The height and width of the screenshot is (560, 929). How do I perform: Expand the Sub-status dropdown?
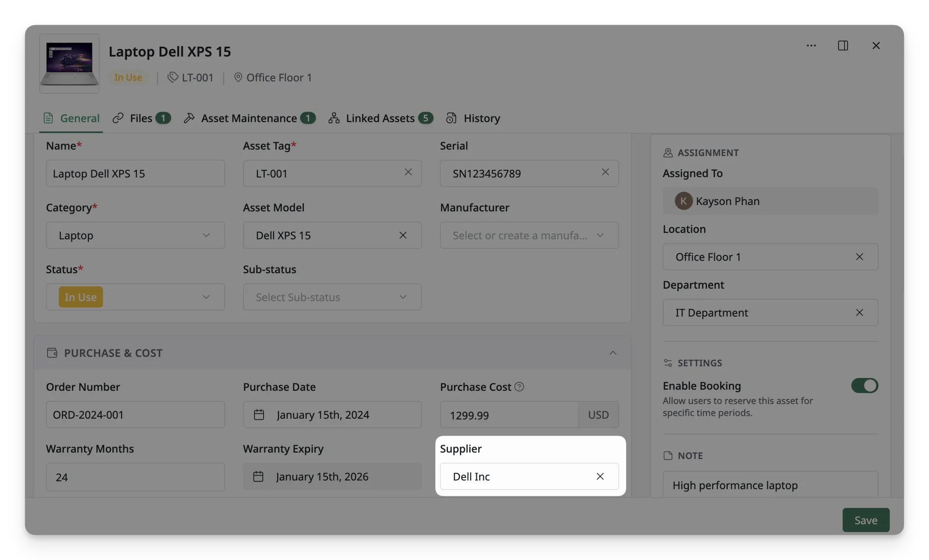point(332,297)
